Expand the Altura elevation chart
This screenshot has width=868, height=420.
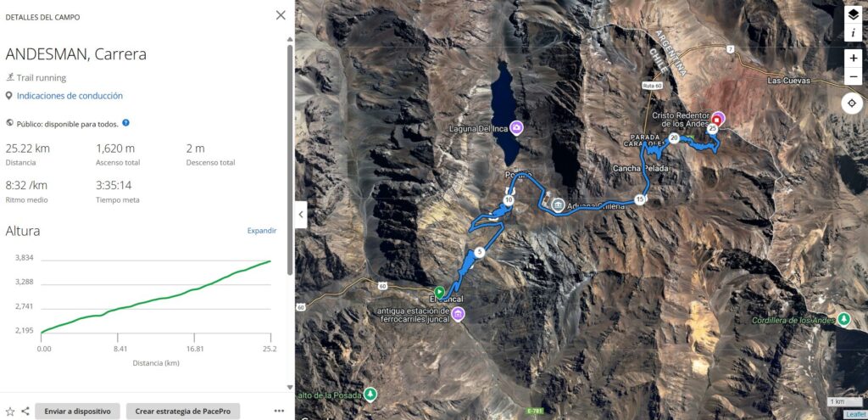coord(262,231)
